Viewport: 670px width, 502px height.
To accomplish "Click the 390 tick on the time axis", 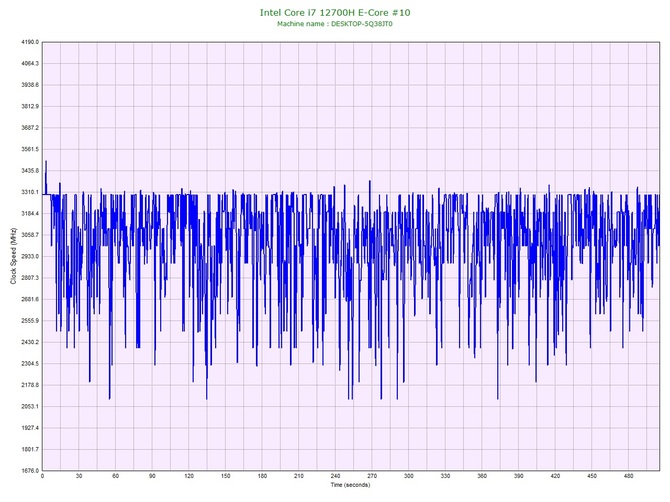I will point(519,476).
